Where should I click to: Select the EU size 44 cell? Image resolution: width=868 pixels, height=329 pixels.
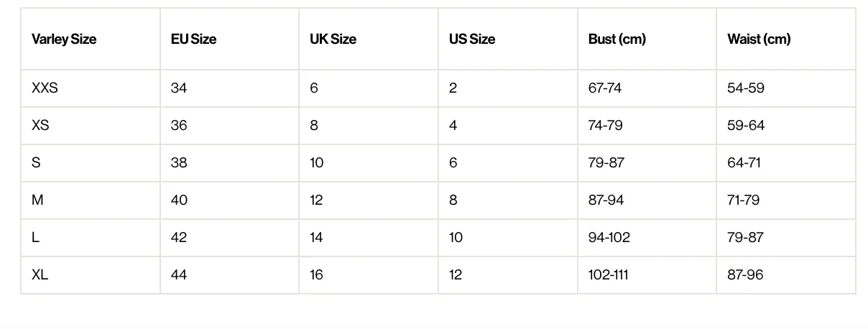(230, 275)
